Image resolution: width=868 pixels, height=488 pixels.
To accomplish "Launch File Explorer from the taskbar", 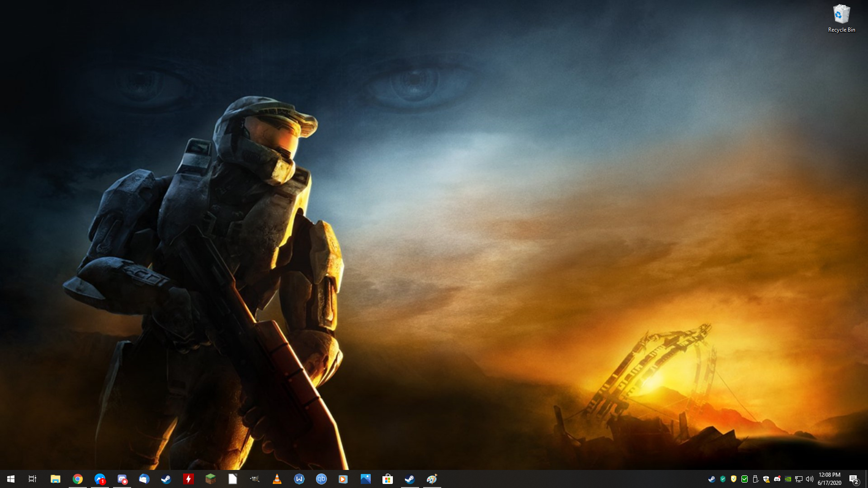I will pyautogui.click(x=55, y=479).
